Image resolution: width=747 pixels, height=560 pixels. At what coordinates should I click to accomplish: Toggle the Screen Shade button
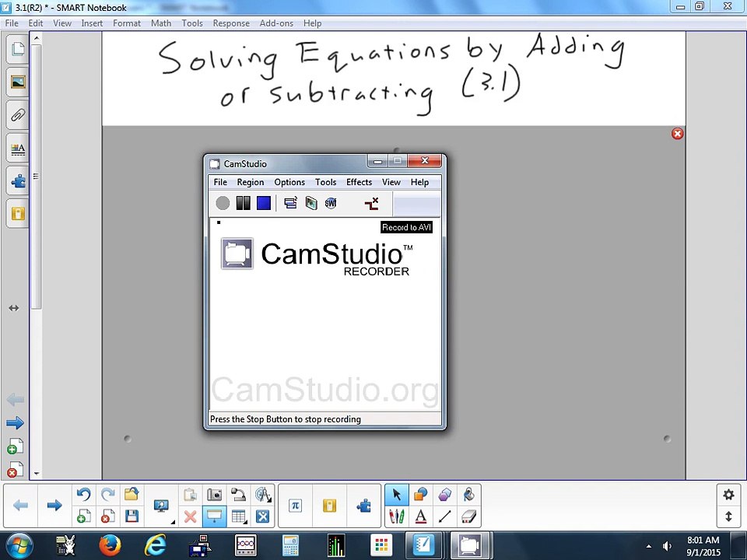tap(215, 516)
